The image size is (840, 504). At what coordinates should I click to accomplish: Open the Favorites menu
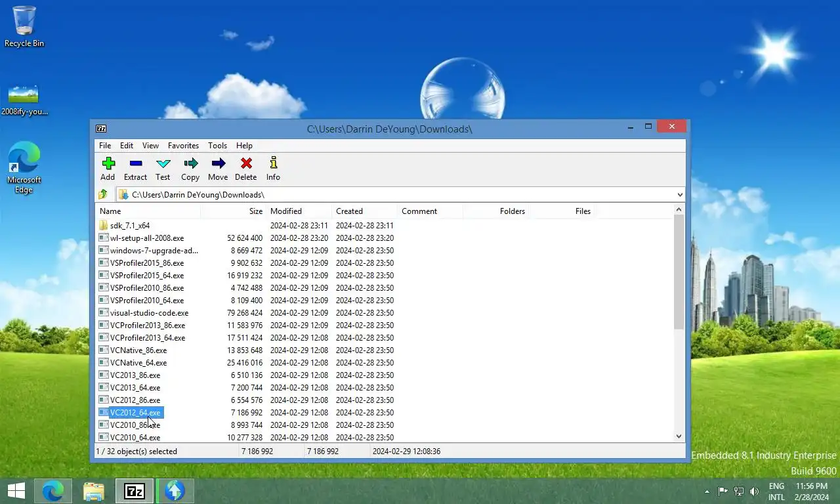[x=183, y=146]
